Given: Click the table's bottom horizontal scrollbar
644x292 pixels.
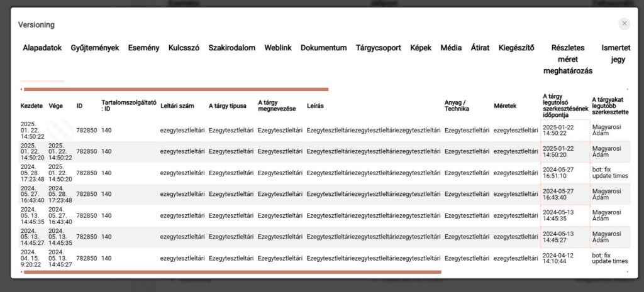Looking at the screenshot, I should [233, 272].
